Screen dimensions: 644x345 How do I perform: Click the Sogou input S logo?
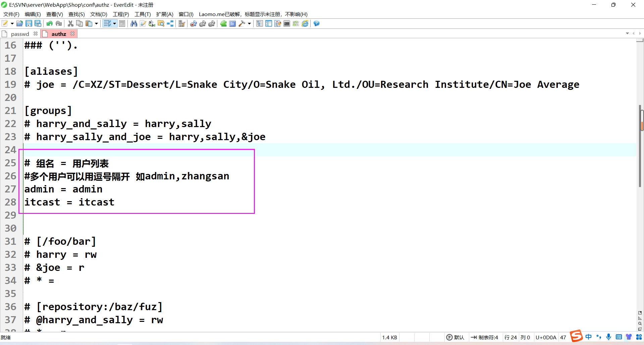click(577, 336)
